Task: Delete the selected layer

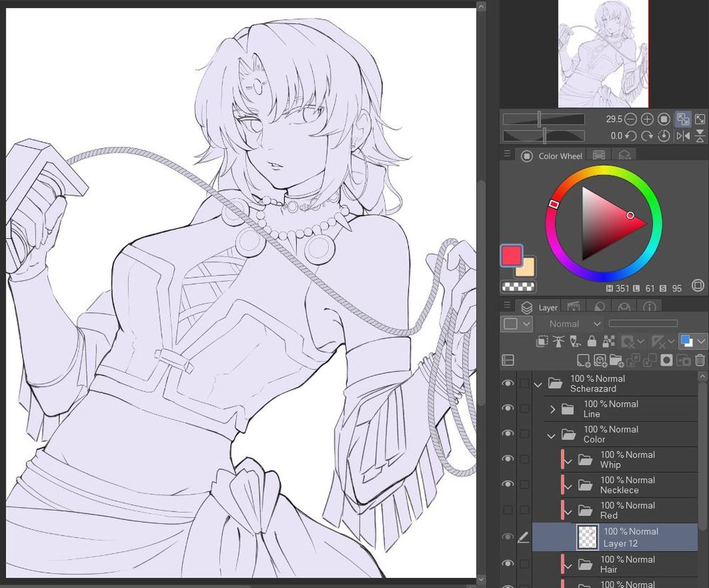Action: click(x=700, y=360)
